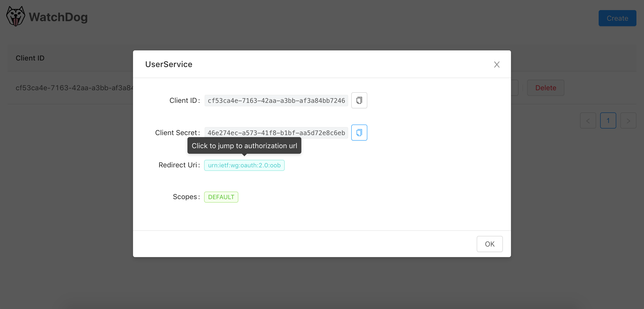Click the DEFAULT scope tag
Image resolution: width=644 pixels, height=309 pixels.
(x=221, y=197)
